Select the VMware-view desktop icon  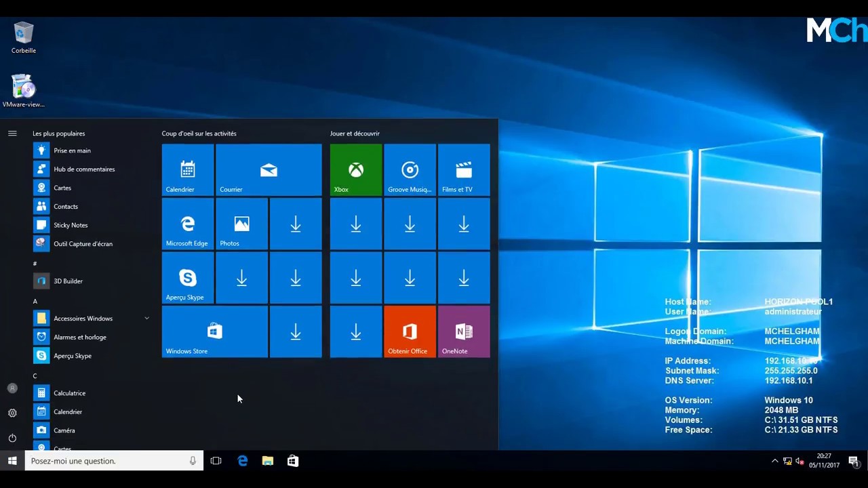[x=24, y=91]
